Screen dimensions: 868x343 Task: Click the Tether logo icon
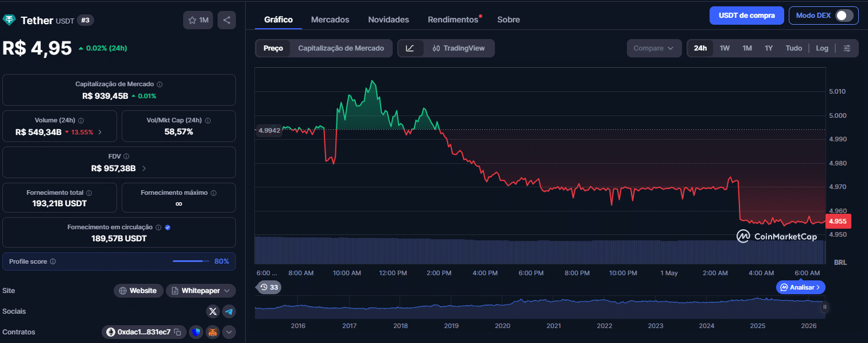pyautogui.click(x=9, y=20)
